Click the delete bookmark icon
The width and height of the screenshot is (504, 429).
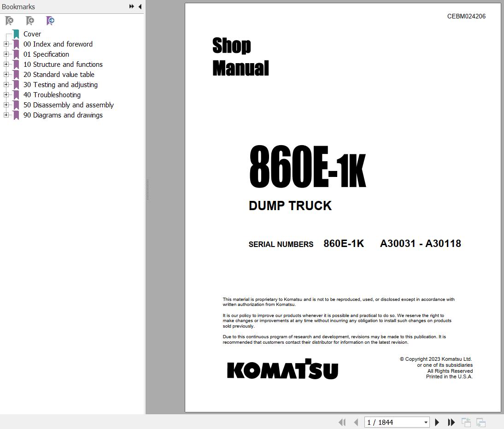coord(9,21)
